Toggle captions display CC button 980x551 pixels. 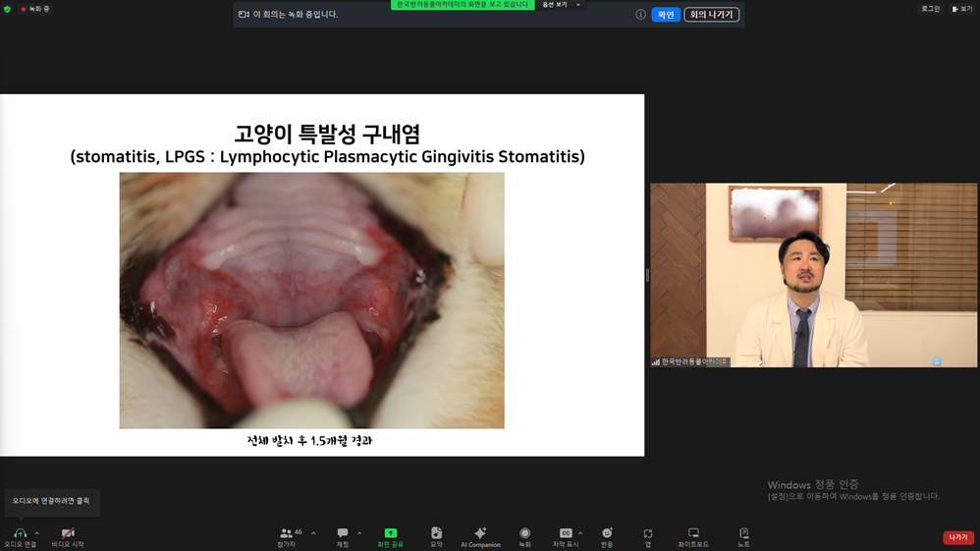point(566,533)
